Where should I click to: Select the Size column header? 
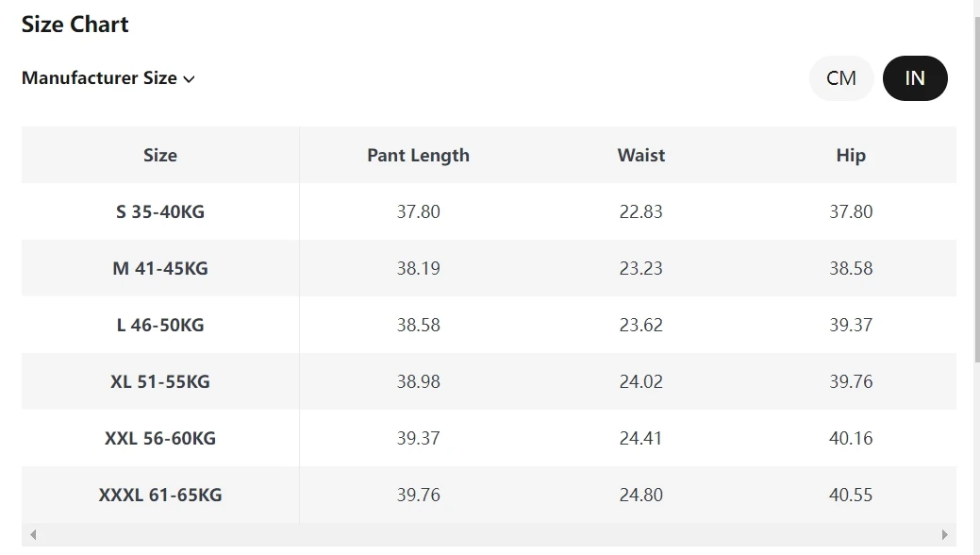click(160, 155)
